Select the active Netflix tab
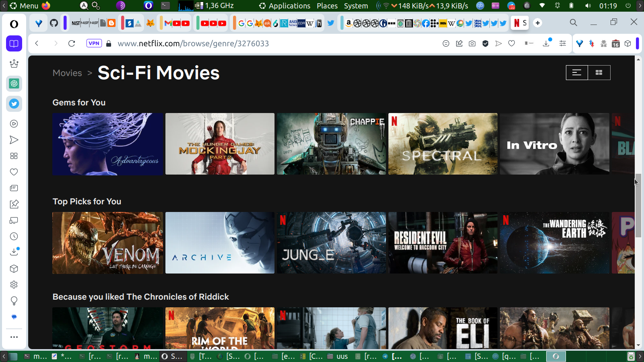The image size is (644, 362). pyautogui.click(x=520, y=23)
